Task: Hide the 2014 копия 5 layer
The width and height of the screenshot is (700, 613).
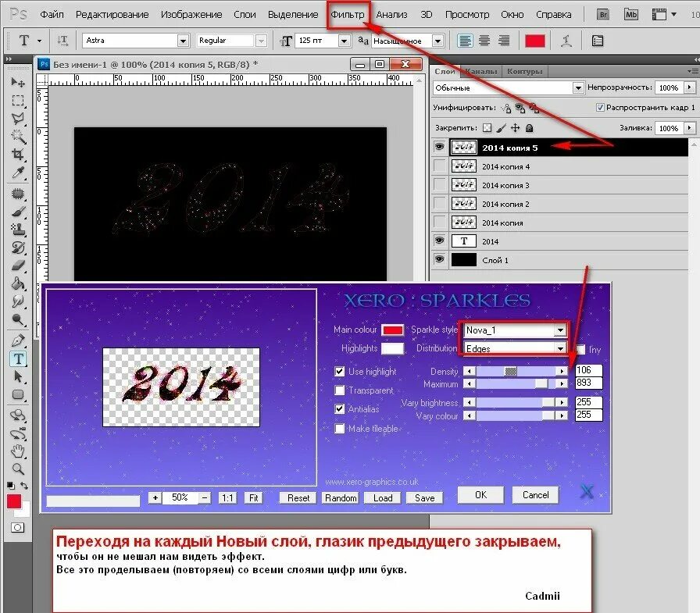Action: click(x=440, y=147)
